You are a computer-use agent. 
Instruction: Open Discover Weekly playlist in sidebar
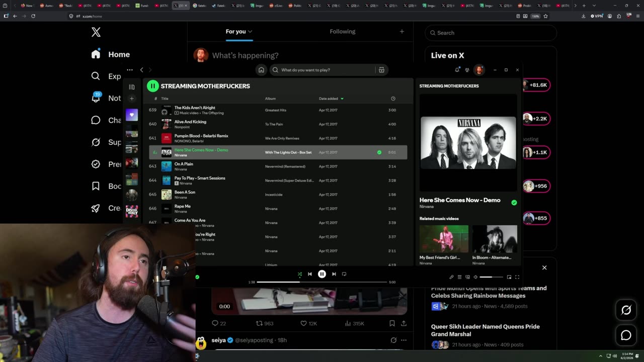(132, 211)
